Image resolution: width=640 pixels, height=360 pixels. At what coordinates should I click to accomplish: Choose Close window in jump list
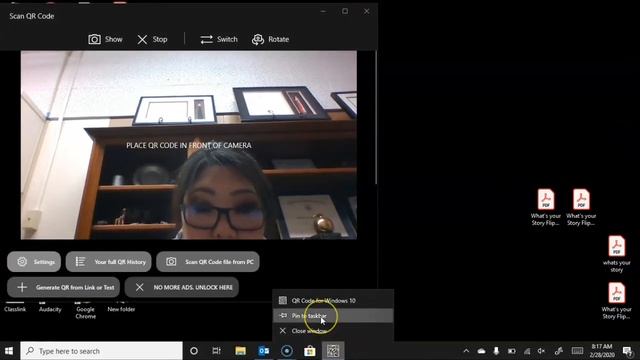coord(333,331)
